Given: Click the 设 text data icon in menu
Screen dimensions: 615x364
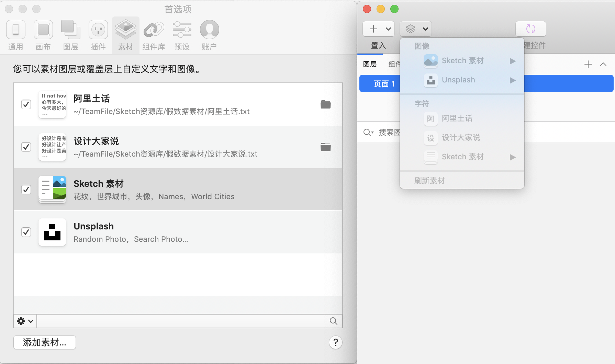Looking at the screenshot, I should click(431, 138).
